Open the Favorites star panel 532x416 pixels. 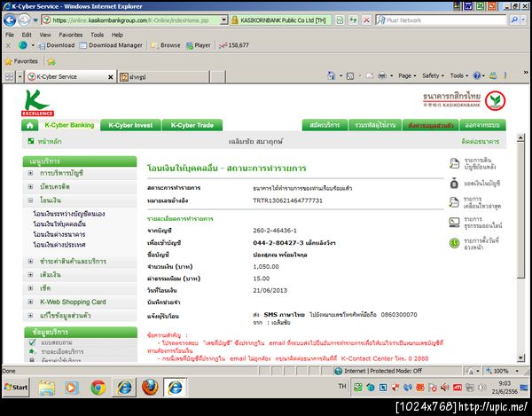coord(21,61)
